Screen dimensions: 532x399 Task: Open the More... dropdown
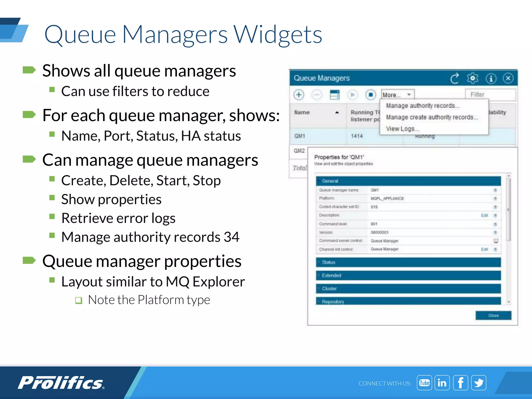point(397,95)
